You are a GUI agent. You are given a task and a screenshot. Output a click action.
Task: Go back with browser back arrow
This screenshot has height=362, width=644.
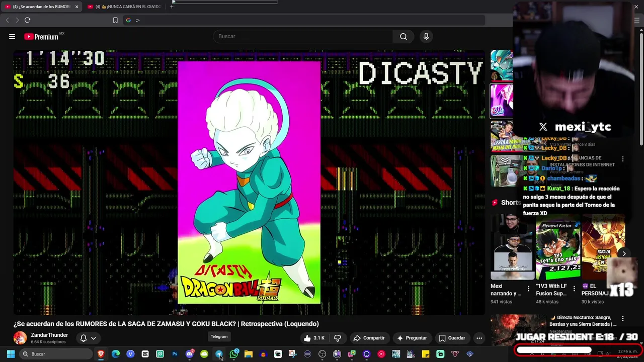tap(7, 20)
